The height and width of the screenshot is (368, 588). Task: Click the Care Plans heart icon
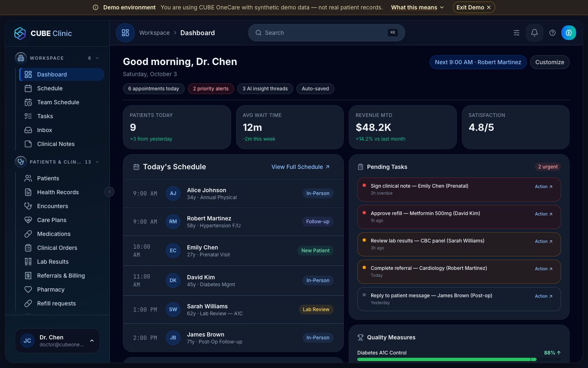[28, 220]
